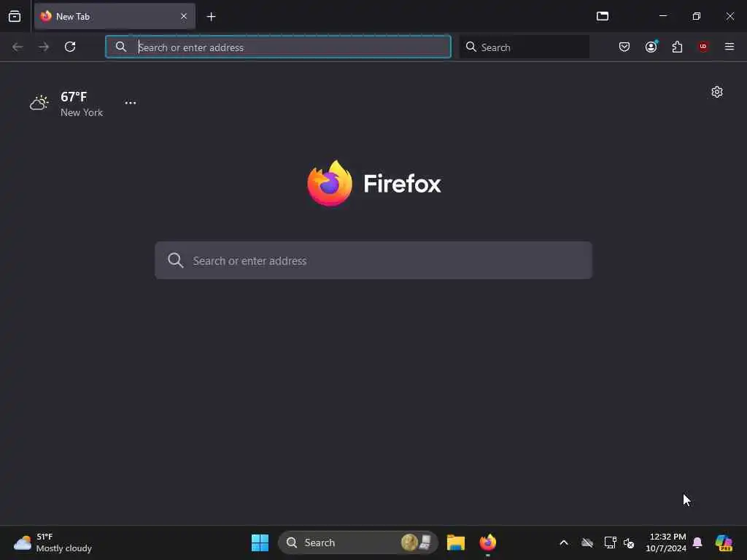
Task: Click the central page search field
Action: click(373, 260)
